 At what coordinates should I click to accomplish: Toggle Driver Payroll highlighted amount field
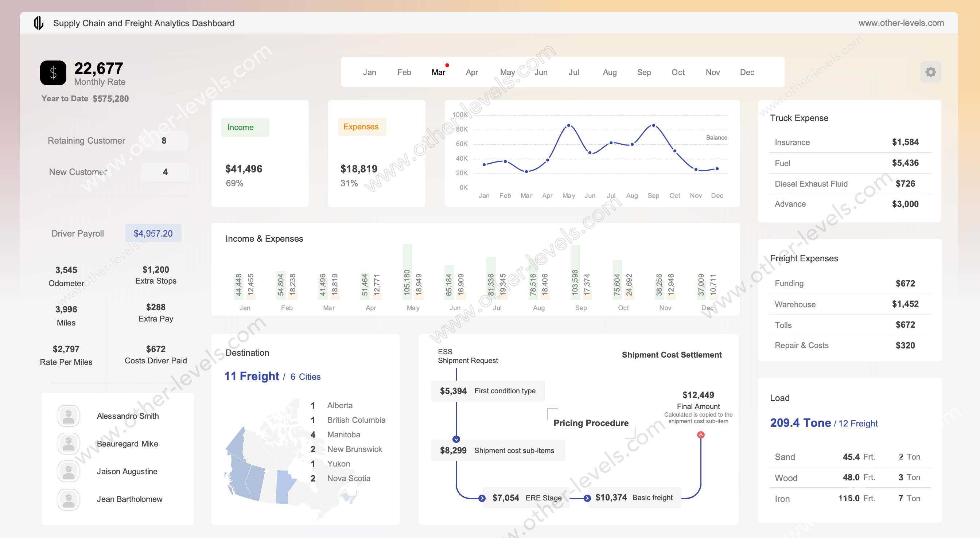point(153,233)
